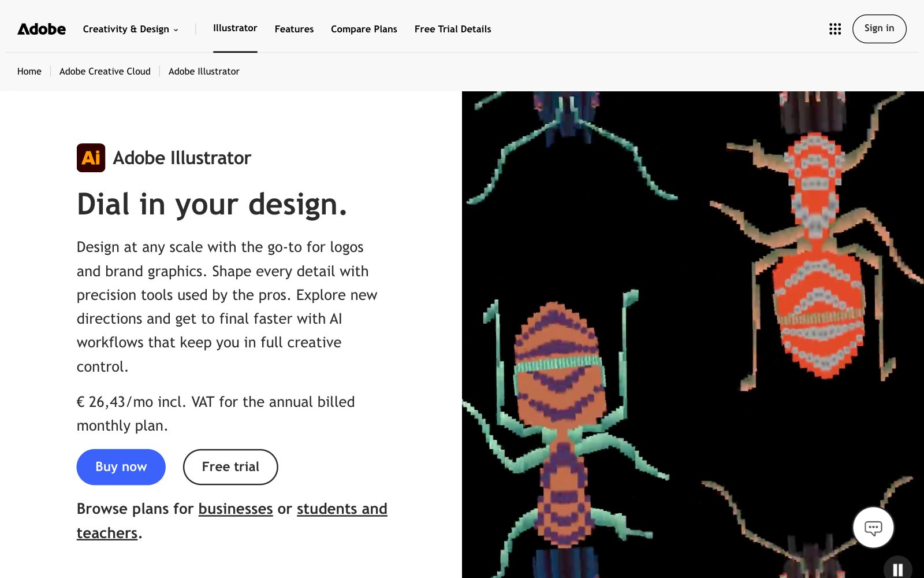This screenshot has width=924, height=578.
Task: Click the Adobe Illustrator product title
Action: pos(182,158)
